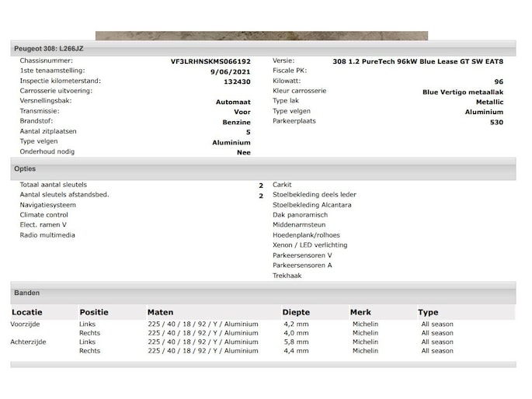The width and height of the screenshot is (532, 399).
Task: Click the 5,8 mm tread depth value
Action: tap(296, 342)
